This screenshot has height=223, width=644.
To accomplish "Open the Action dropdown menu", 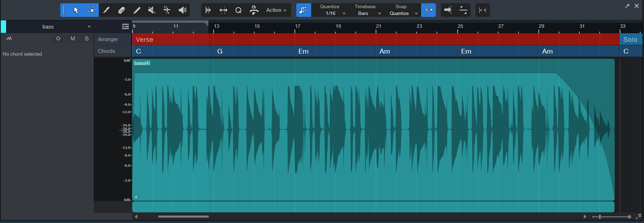I will tap(276, 10).
